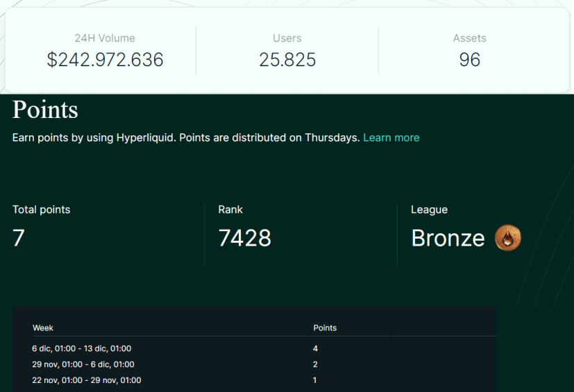Click the Bronze league badge icon
The height and width of the screenshot is (392, 574).
click(508, 238)
